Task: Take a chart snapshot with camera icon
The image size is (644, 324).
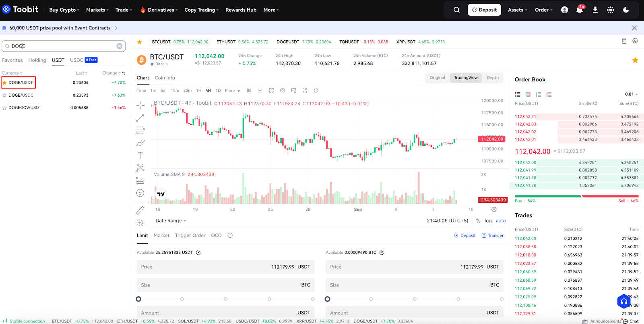Action: tap(283, 90)
